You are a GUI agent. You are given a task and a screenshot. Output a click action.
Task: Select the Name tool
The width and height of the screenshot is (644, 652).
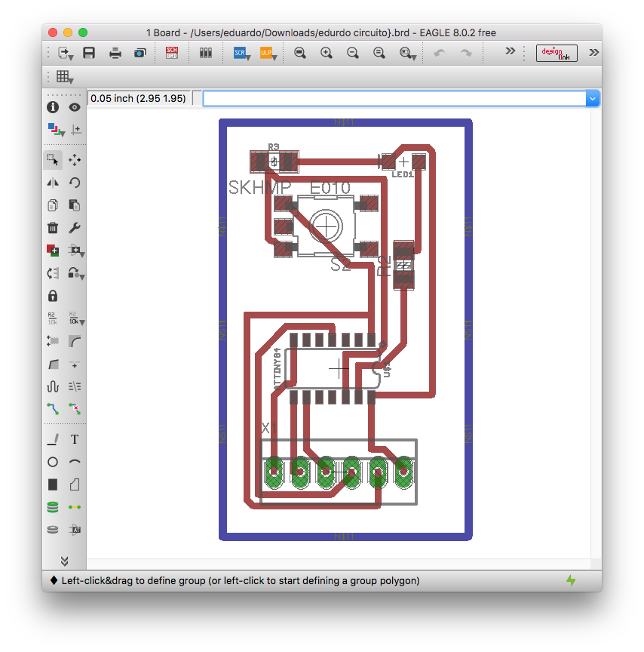click(53, 318)
